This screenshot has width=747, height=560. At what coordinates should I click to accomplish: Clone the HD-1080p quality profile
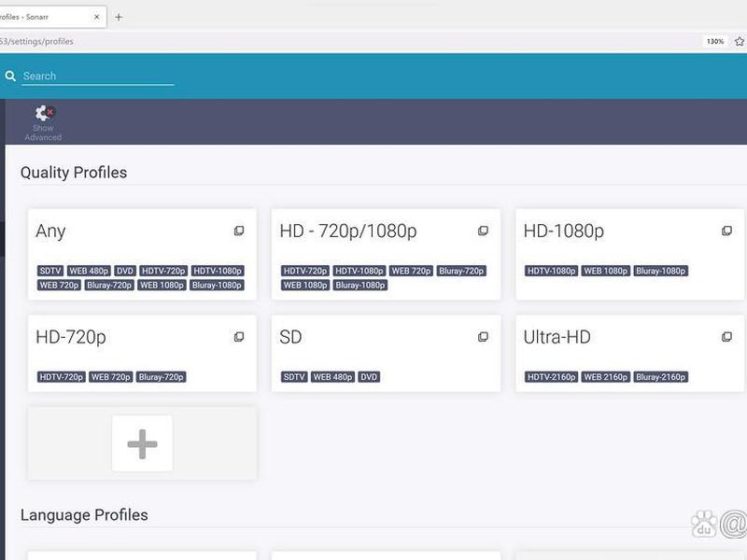click(x=727, y=231)
